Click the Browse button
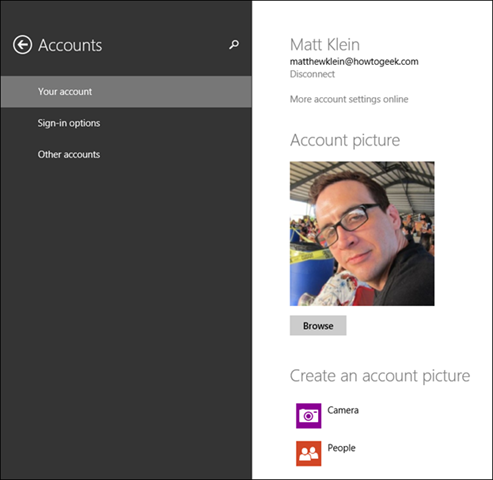This screenshot has height=480, width=493. (x=318, y=326)
